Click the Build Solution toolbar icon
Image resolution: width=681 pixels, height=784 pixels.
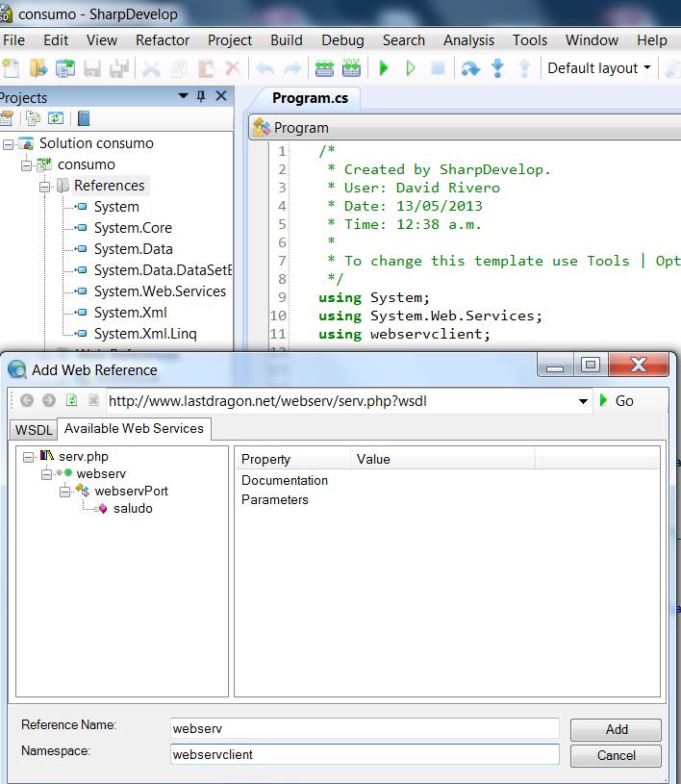[324, 68]
